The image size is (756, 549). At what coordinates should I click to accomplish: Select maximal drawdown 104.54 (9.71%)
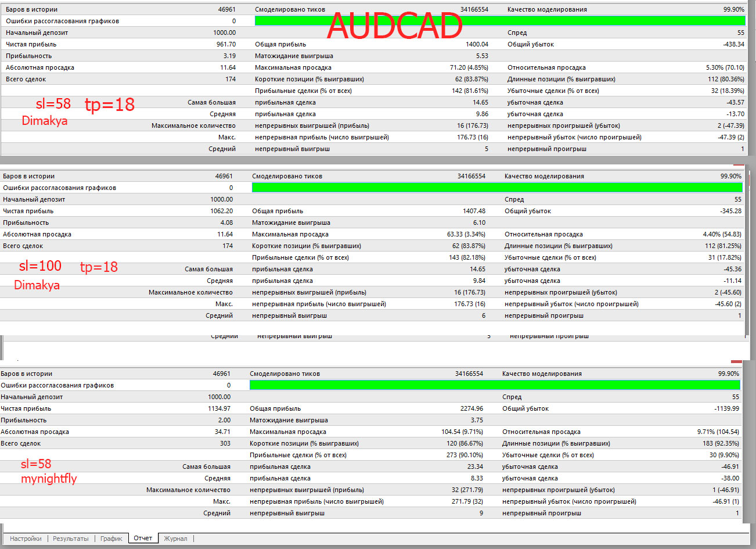462,432
